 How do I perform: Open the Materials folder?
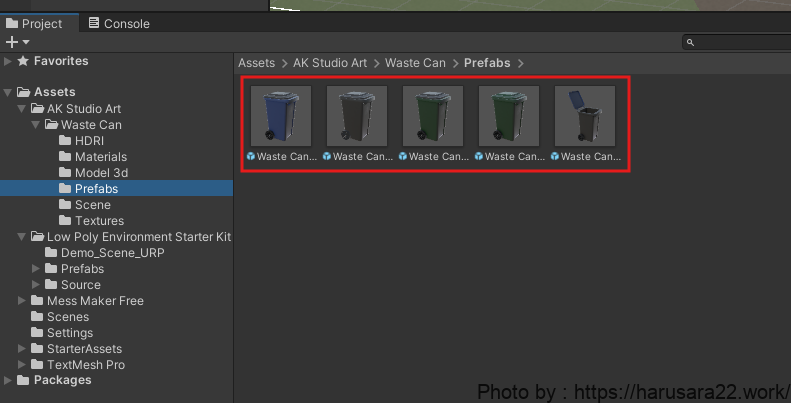(x=100, y=157)
